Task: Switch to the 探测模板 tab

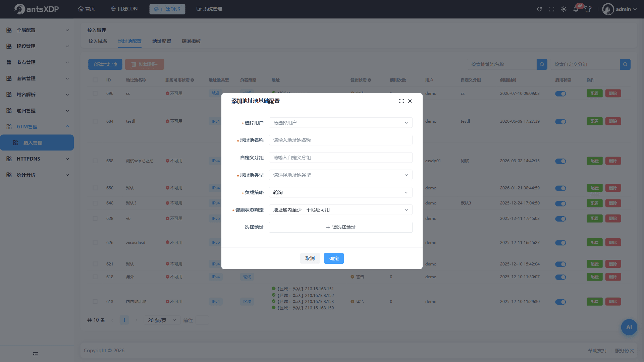Action: 191,41
